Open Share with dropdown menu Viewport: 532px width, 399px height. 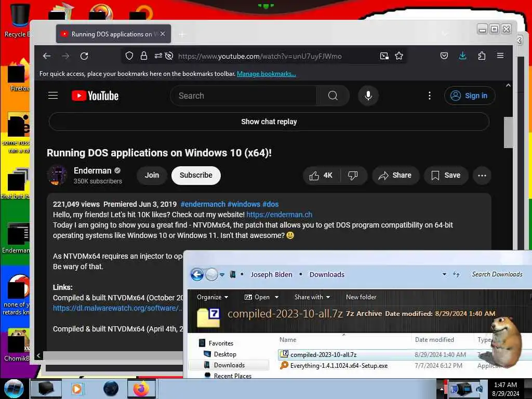coord(312,297)
